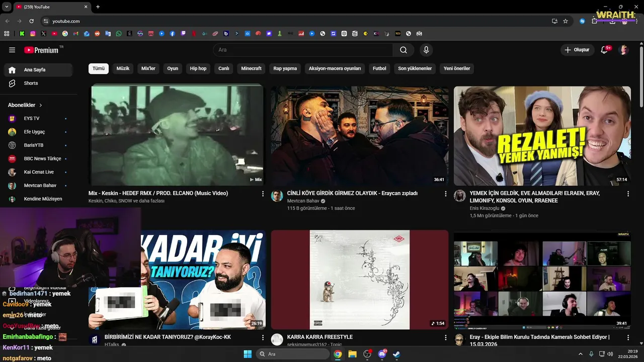Click the Windows taskbar search box
This screenshot has width=644, height=362.
pyautogui.click(x=293, y=354)
